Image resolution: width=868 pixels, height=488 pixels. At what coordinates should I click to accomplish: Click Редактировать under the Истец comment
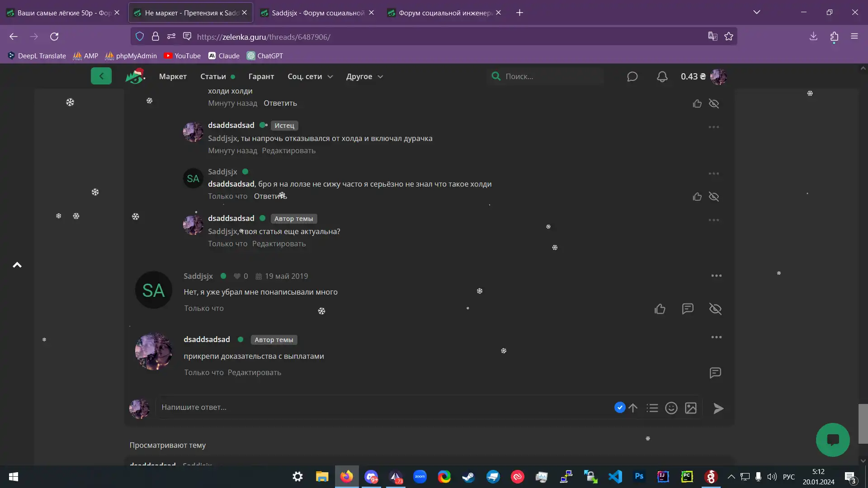288,150
